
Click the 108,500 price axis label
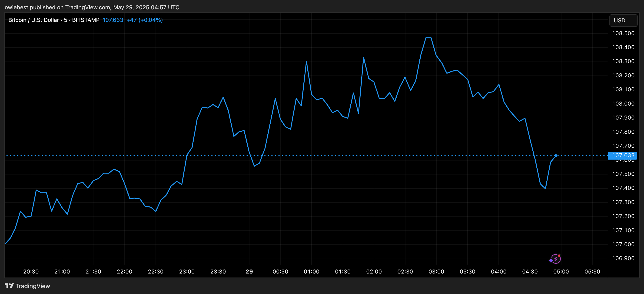pyautogui.click(x=623, y=33)
